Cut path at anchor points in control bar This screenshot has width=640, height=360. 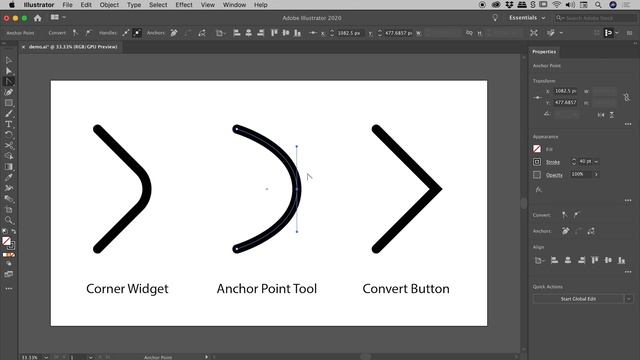tap(202, 33)
